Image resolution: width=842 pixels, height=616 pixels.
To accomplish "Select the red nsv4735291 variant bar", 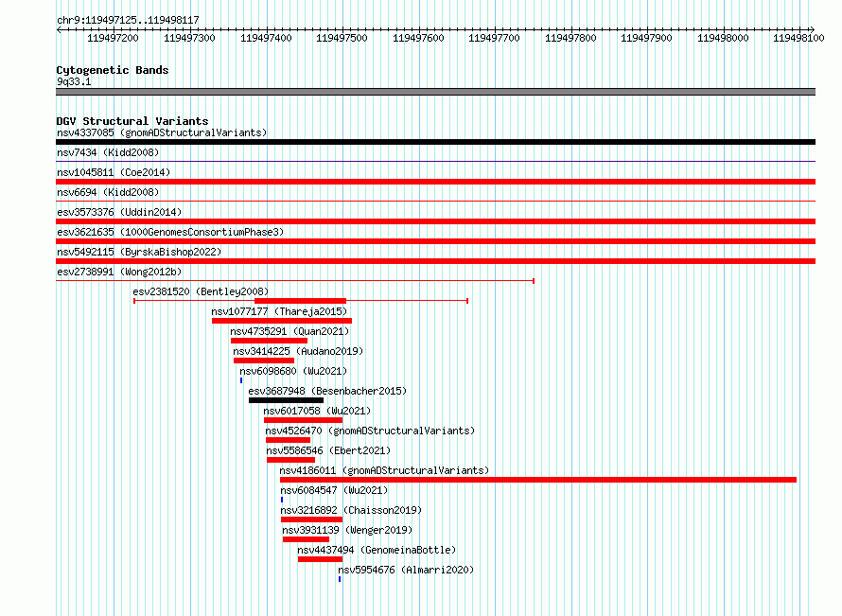I will [x=269, y=341].
